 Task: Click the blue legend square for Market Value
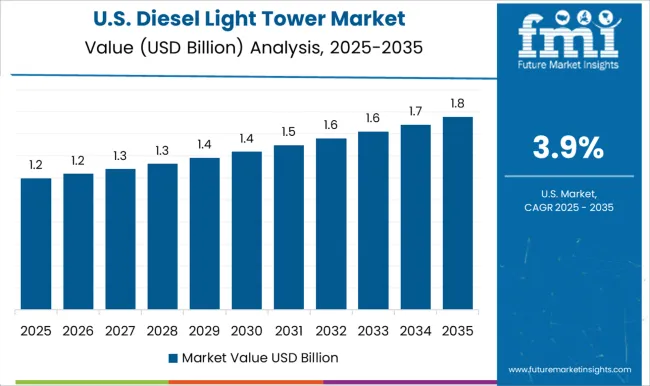173,358
